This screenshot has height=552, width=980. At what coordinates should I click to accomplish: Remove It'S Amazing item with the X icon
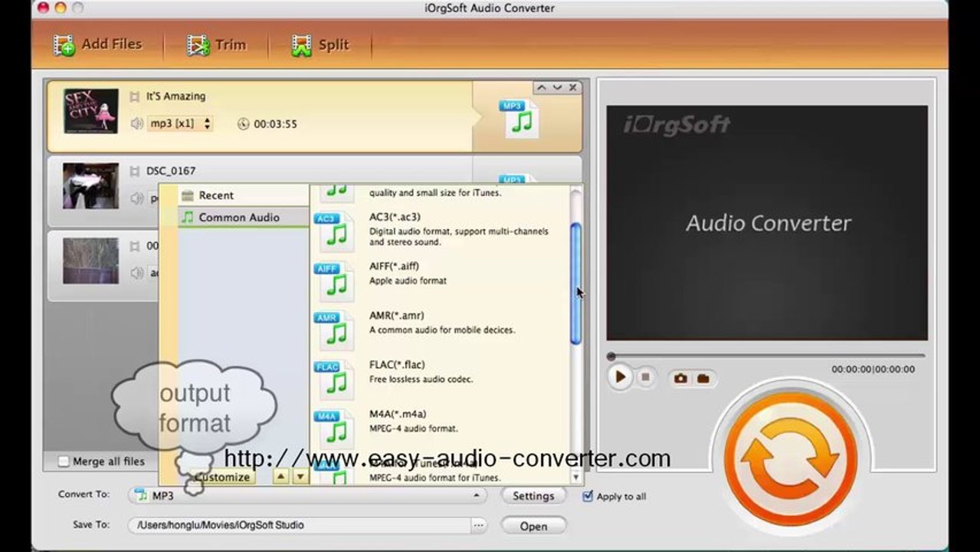(573, 88)
